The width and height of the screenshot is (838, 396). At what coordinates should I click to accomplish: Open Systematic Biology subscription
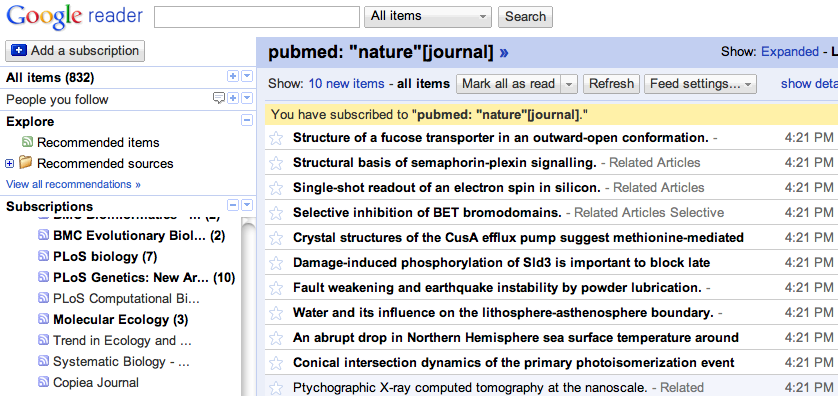[121, 362]
